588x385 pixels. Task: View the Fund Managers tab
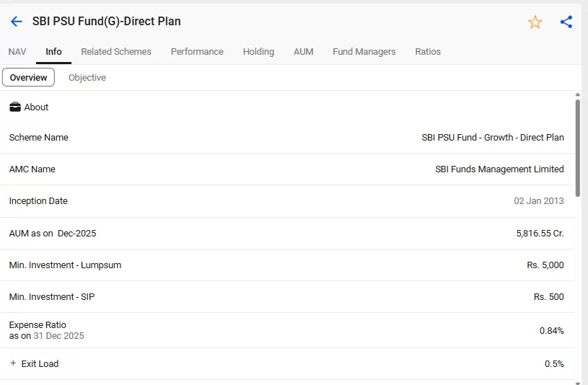click(x=364, y=52)
